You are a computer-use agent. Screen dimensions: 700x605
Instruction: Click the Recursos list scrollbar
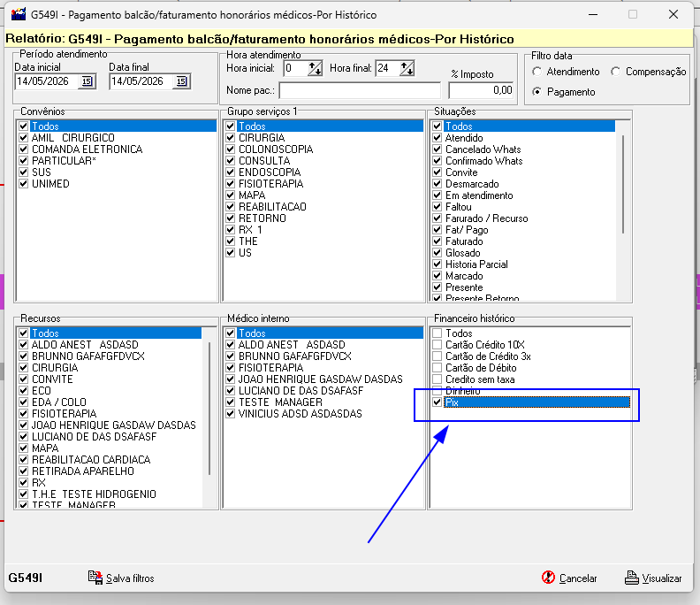(209, 409)
